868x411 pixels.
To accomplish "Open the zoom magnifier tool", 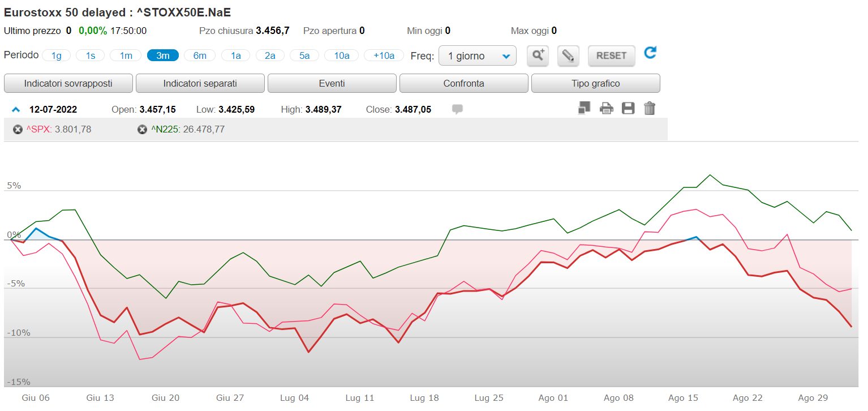I will pyautogui.click(x=538, y=55).
